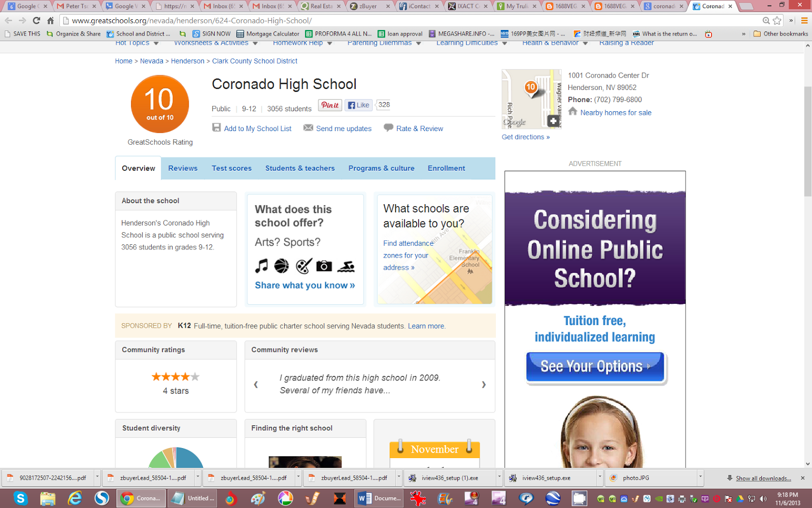The image size is (812, 508).
Task: Reload the current page in Chrome
Action: click(36, 21)
